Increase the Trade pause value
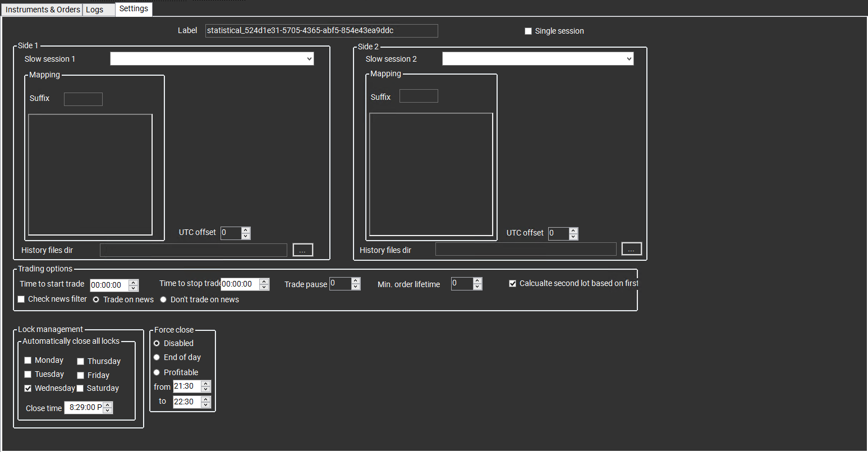868x452 pixels. click(x=356, y=280)
